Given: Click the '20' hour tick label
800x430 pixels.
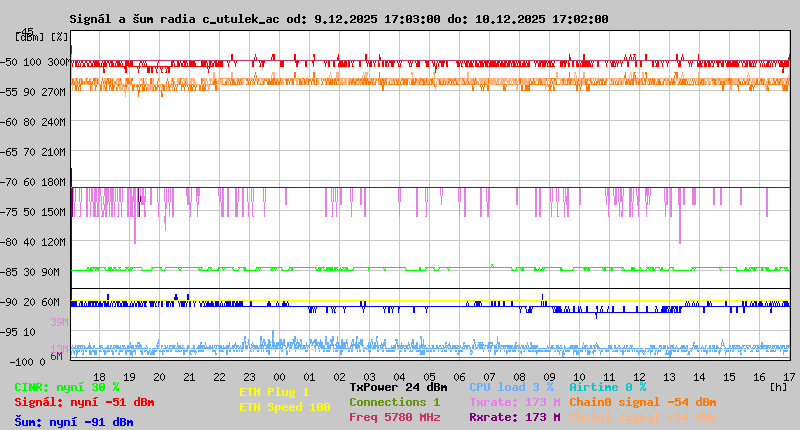Looking at the screenshot, I should 160,377.
